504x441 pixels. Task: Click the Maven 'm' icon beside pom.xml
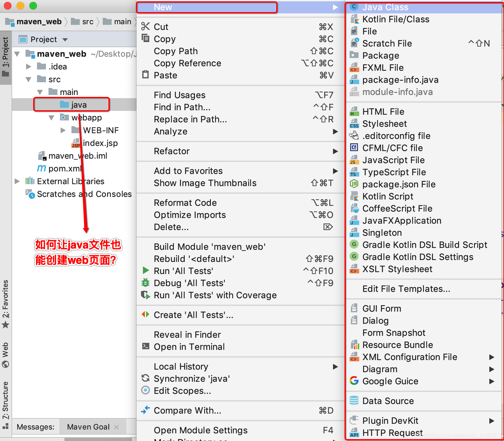click(x=41, y=168)
